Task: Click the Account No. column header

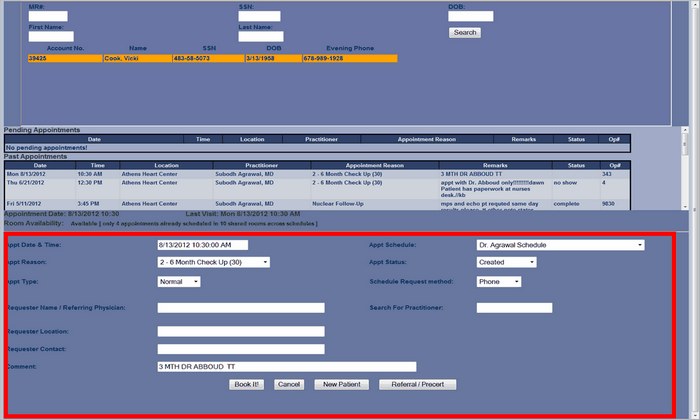Action: 65,48
